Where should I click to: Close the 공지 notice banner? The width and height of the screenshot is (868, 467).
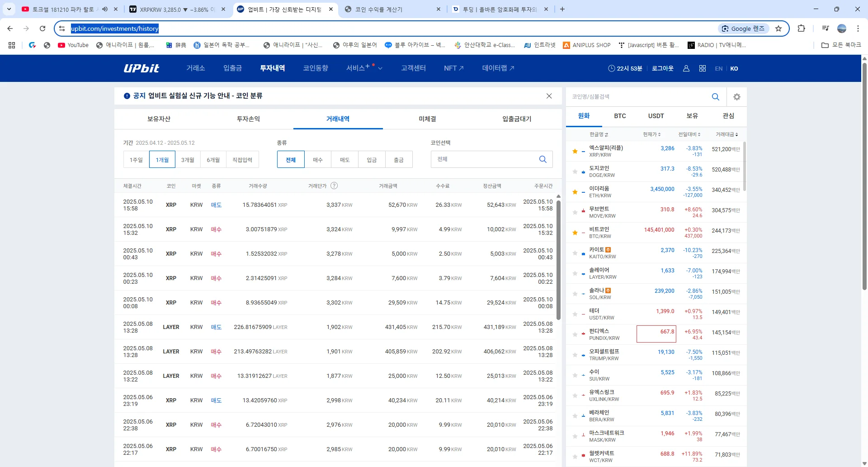[549, 96]
